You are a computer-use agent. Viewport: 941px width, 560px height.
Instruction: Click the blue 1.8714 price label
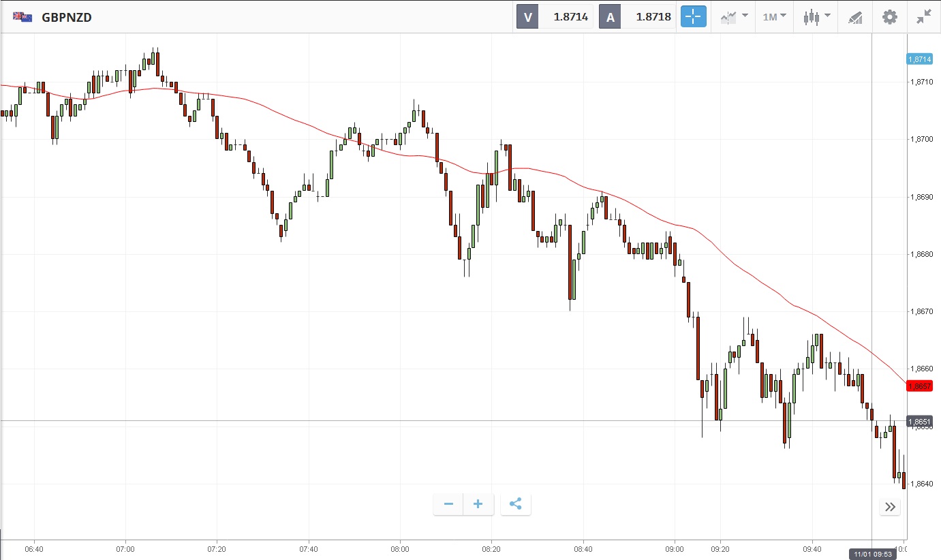(x=919, y=59)
